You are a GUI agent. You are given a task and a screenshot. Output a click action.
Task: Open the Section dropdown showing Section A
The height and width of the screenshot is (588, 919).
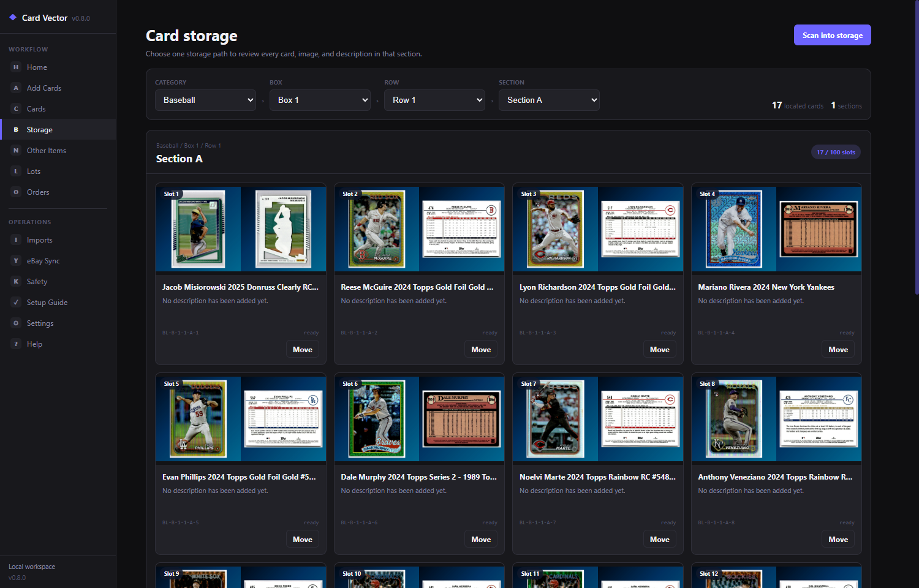pos(549,100)
